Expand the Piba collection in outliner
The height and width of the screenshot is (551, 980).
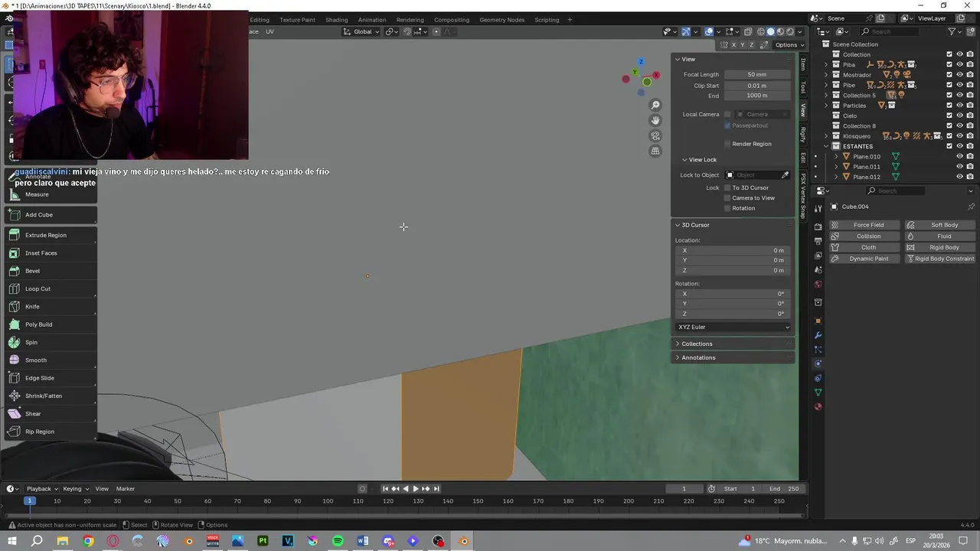(x=826, y=65)
